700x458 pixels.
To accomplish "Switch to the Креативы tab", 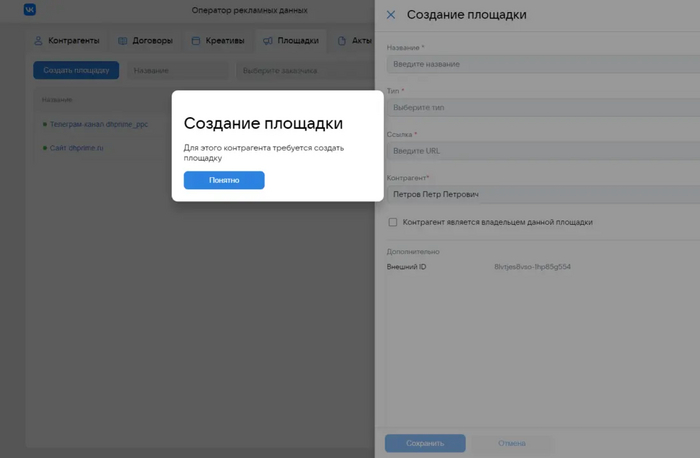I will tap(218, 41).
